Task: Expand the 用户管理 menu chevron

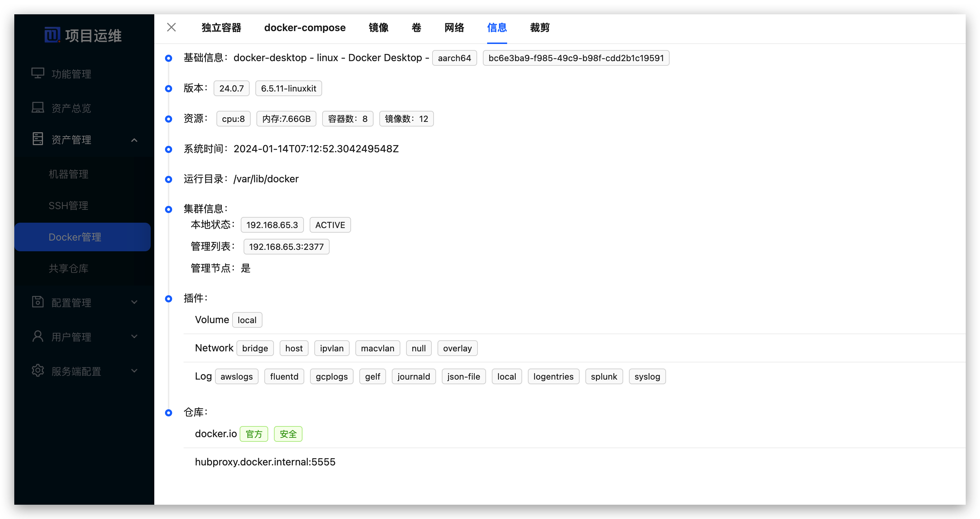Action: pyautogui.click(x=134, y=337)
